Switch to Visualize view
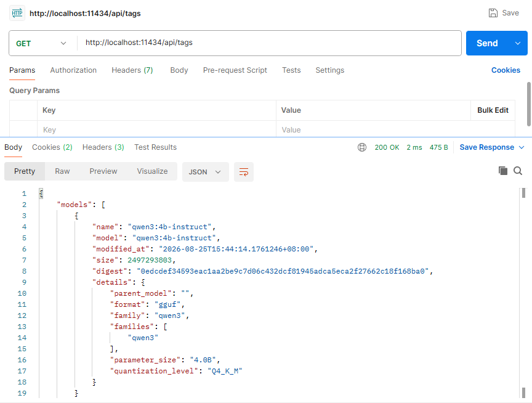 pos(152,171)
